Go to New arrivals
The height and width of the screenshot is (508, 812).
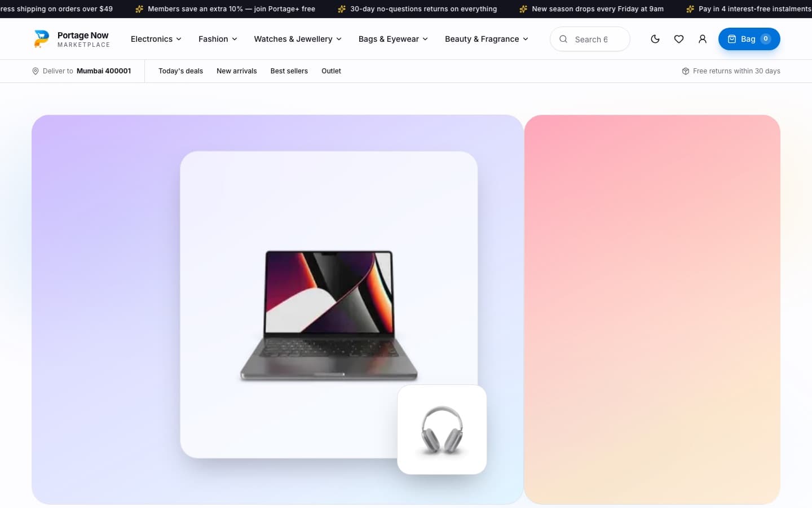click(x=237, y=71)
